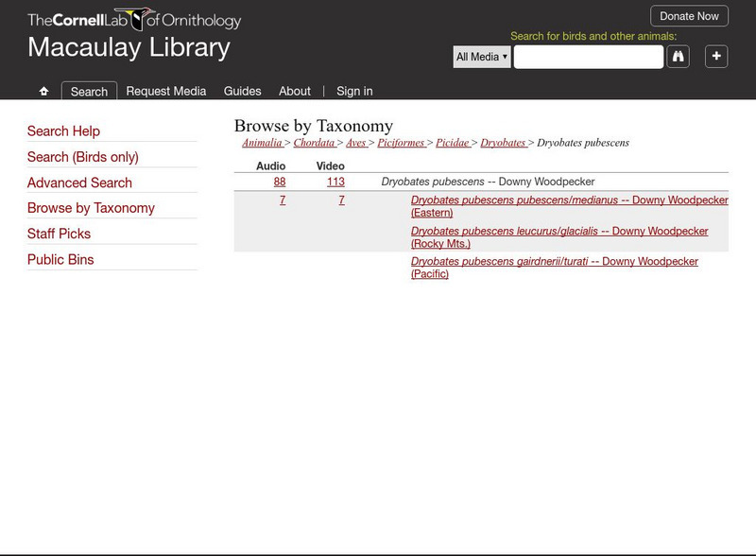Open the 7 video link for Eastern subspecies
Image resolution: width=756 pixels, height=556 pixels.
[341, 200]
